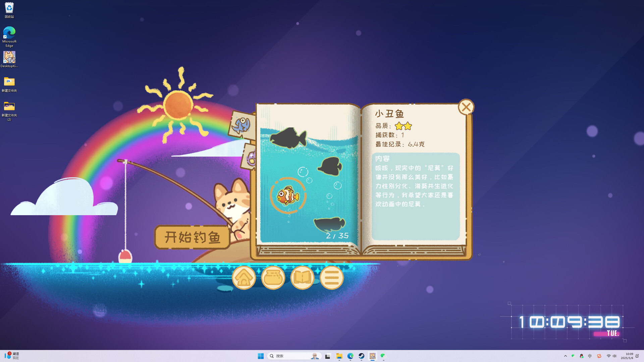
Task: Open the fish encyclopedia book button
Action: coord(302,278)
